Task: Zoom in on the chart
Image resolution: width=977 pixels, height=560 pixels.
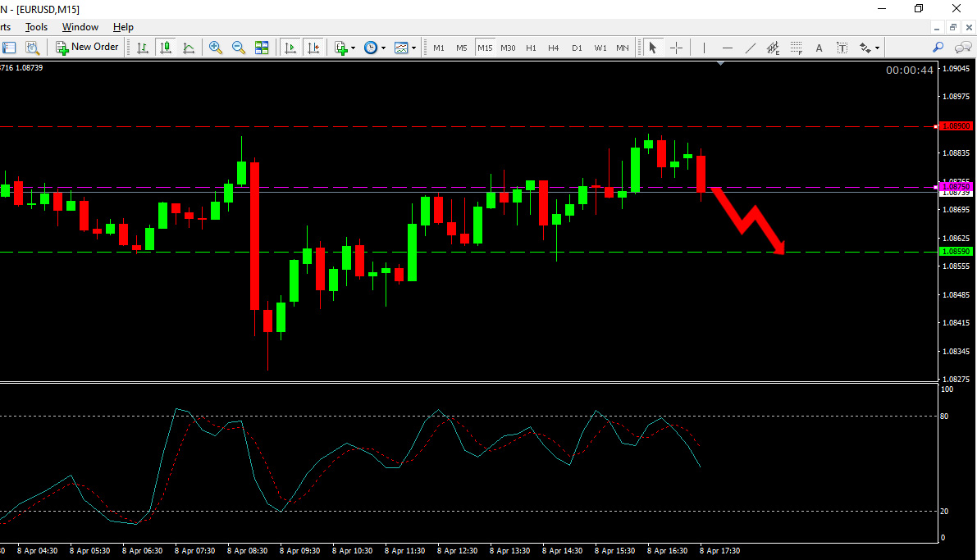Action: pyautogui.click(x=216, y=48)
